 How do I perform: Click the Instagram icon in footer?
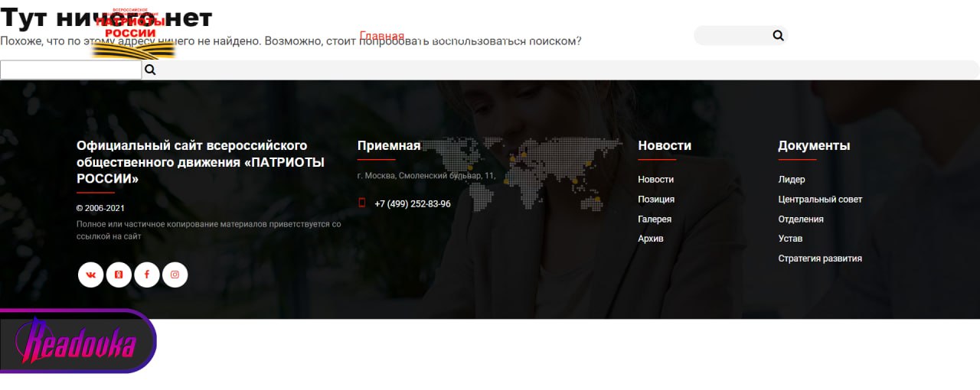tap(175, 275)
